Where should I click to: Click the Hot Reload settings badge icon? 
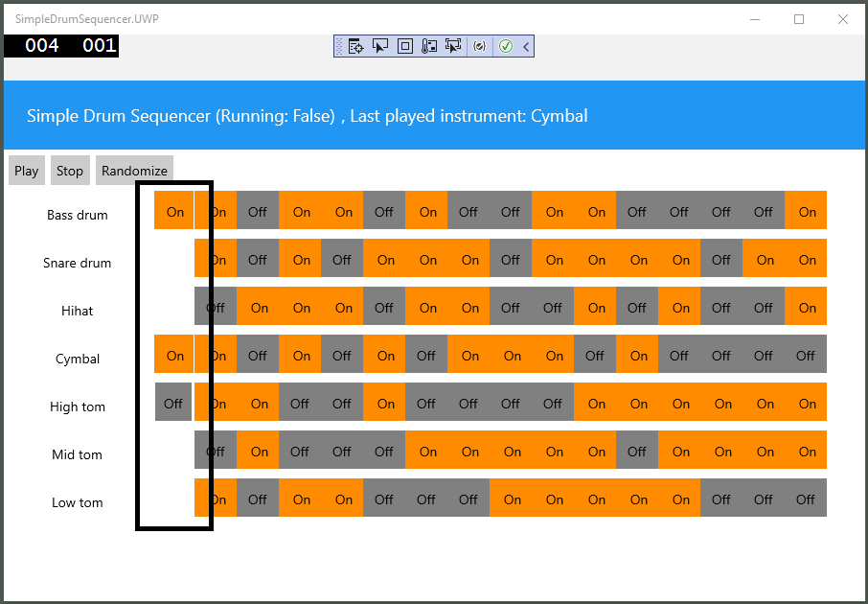[479, 45]
